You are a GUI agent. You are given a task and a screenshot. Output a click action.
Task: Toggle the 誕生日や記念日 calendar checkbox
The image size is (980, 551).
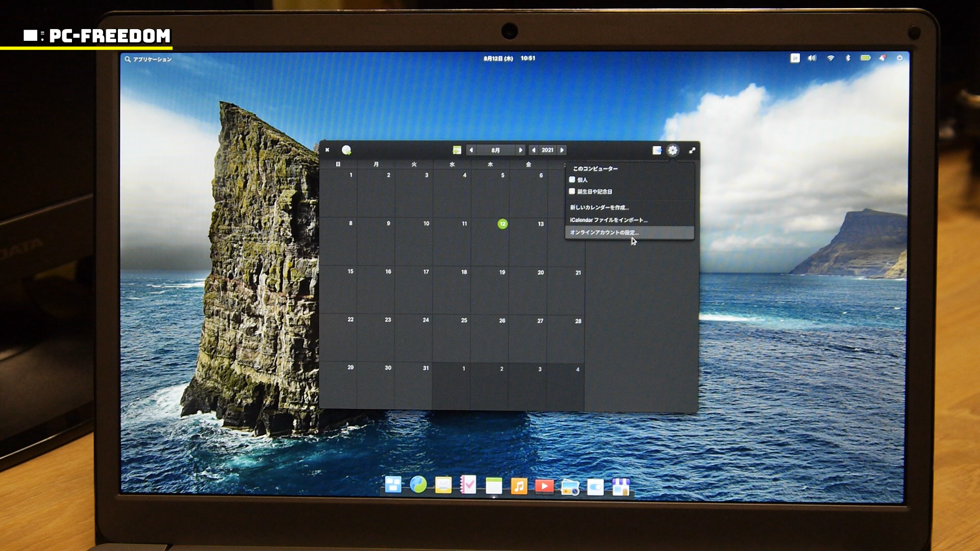pyautogui.click(x=572, y=191)
